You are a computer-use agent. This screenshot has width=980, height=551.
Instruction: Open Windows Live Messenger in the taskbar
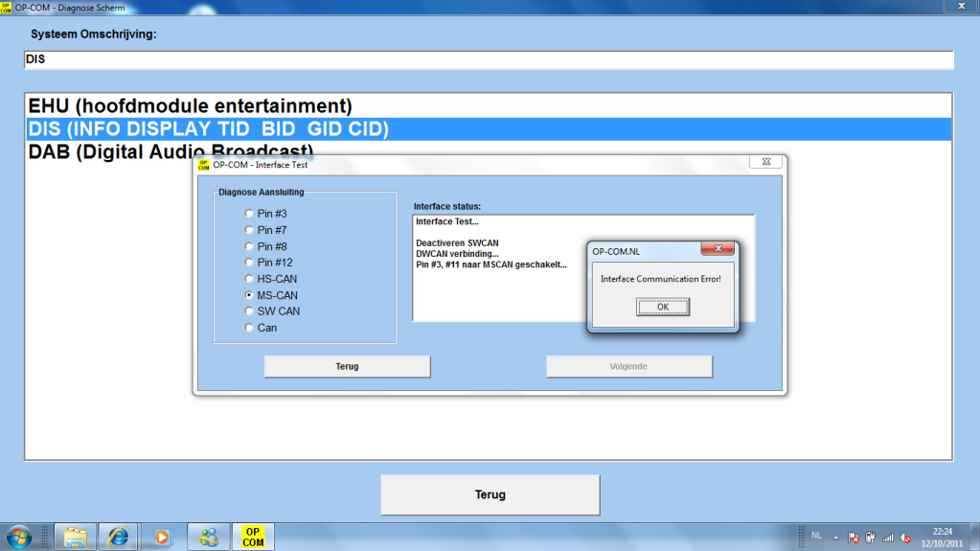[208, 537]
